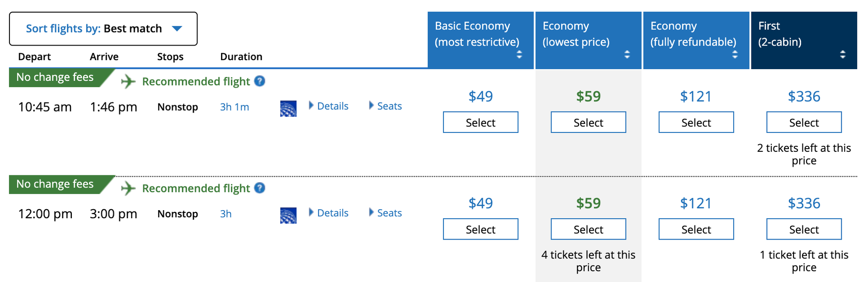Toggle Economy (fully refundable) column sorting
The width and height of the screenshot is (868, 282).
click(735, 54)
